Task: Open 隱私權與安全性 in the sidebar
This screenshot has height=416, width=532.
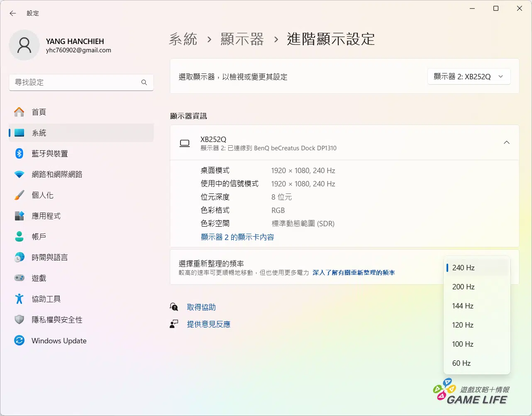Action: tap(57, 320)
